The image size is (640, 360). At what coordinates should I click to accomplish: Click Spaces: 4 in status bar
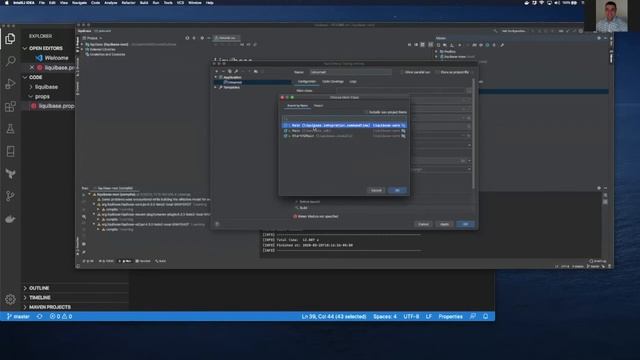[384, 316]
